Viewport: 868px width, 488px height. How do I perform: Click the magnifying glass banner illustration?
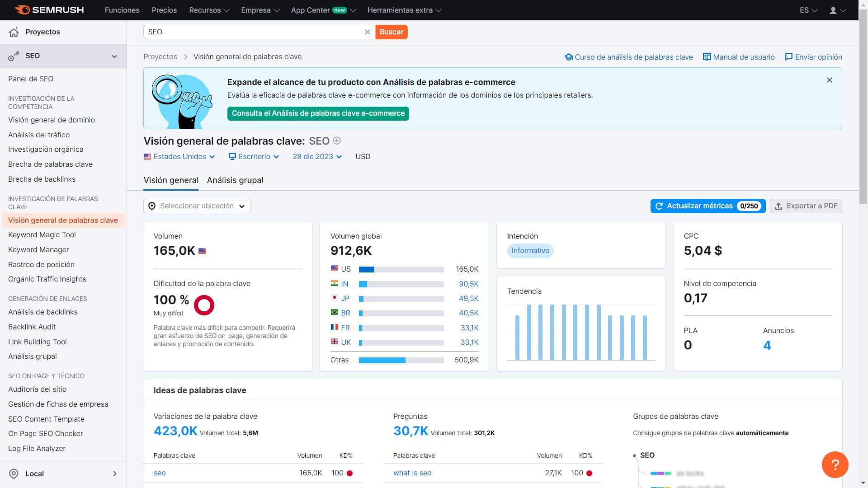coord(182,101)
